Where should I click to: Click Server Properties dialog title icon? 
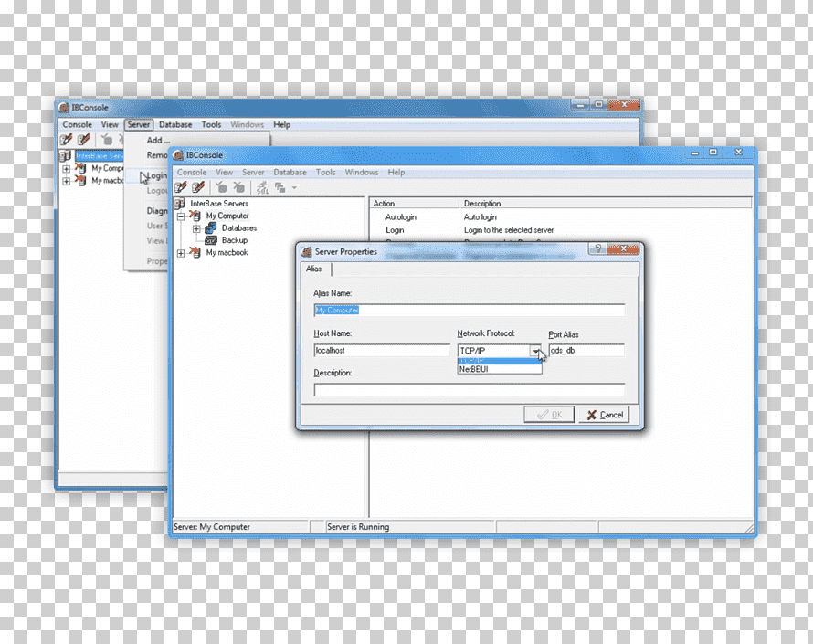point(307,251)
